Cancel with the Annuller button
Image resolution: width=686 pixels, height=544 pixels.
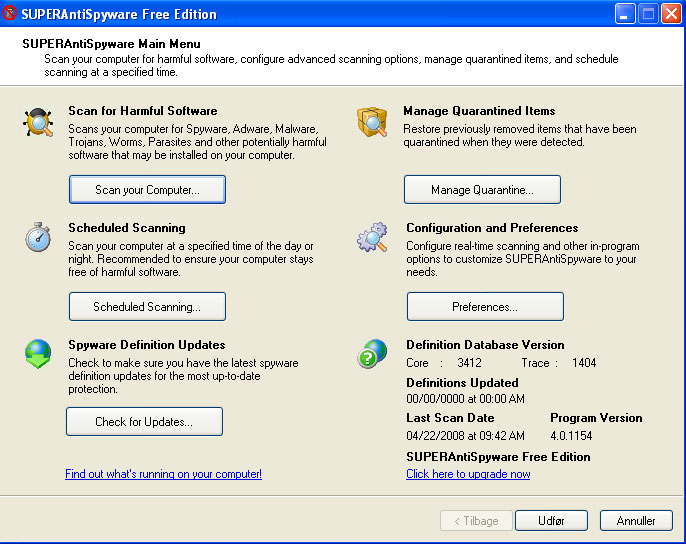pos(636,521)
